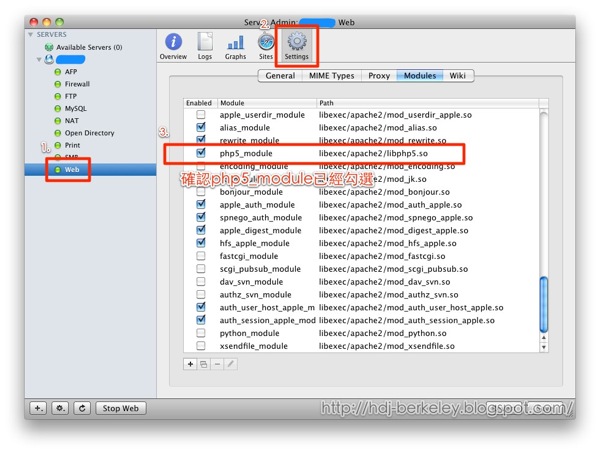This screenshot has width=600, height=453.
Task: Enable the dav_svn_module checkbox
Action: [x=201, y=282]
